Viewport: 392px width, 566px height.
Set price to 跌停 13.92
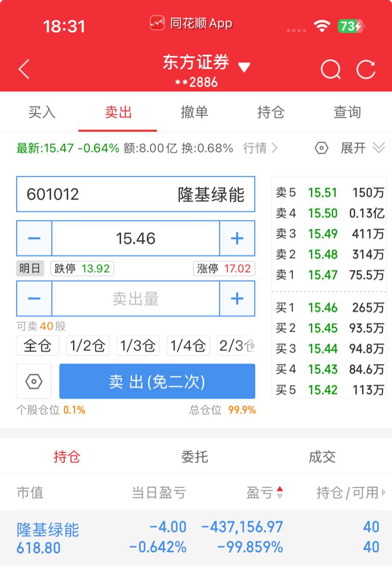(82, 268)
